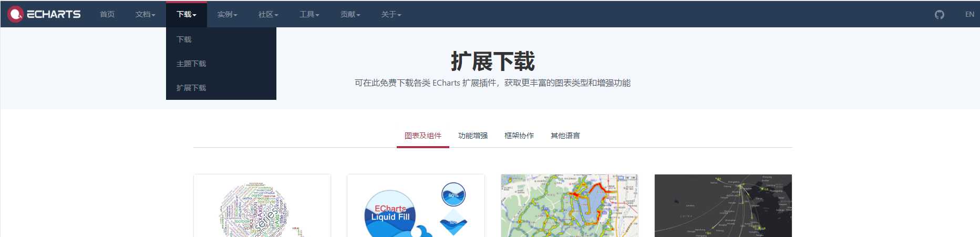Switch to the 图表及组件 tab

pos(423,136)
